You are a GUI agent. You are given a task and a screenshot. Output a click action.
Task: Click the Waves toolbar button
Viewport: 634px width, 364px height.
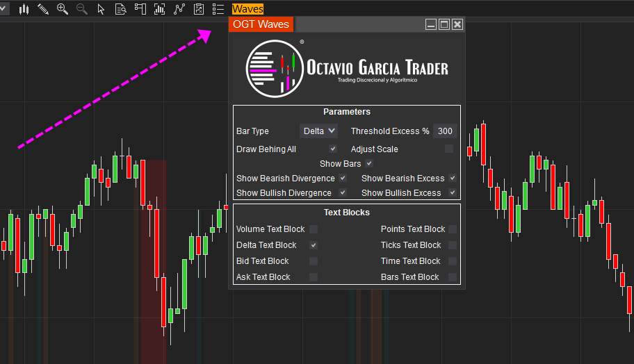coord(247,9)
